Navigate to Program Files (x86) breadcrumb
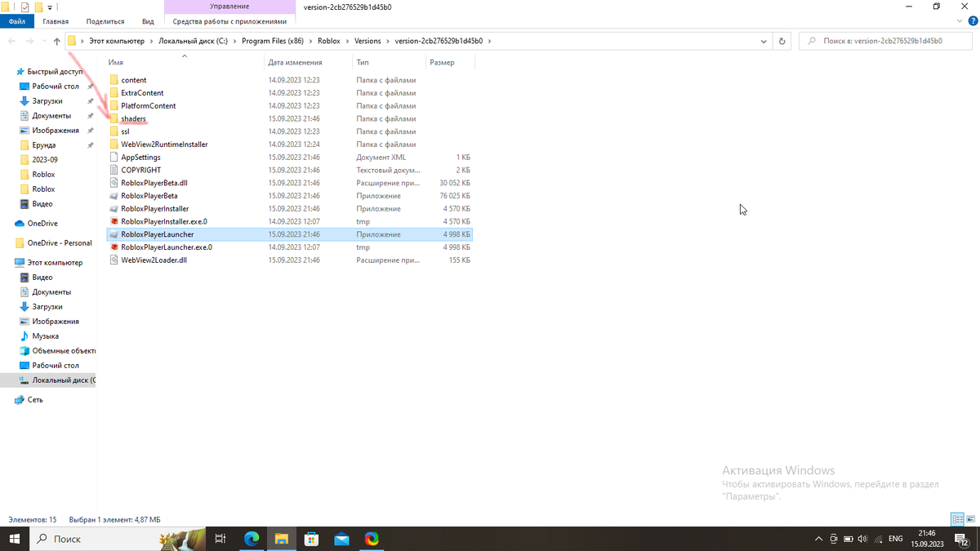 click(x=274, y=41)
